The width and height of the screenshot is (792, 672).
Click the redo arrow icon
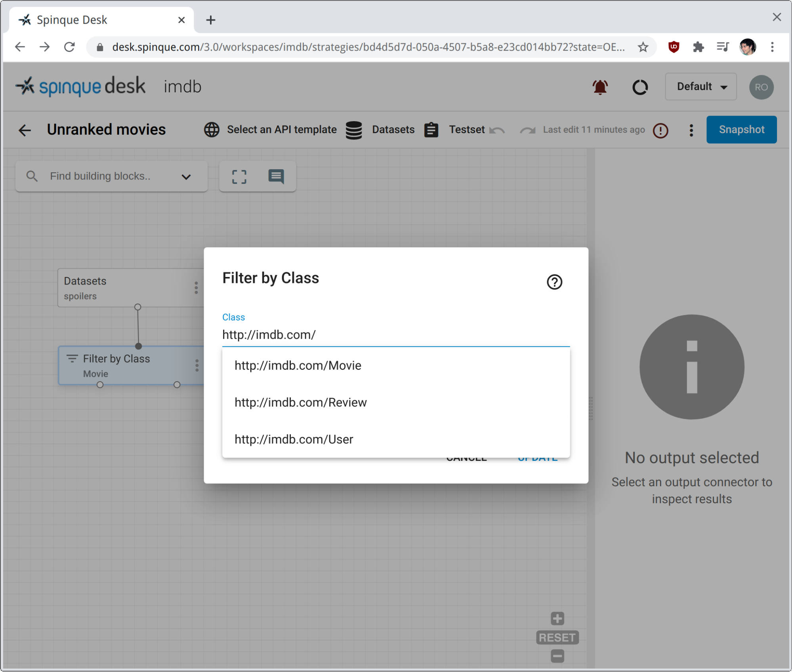click(x=528, y=130)
